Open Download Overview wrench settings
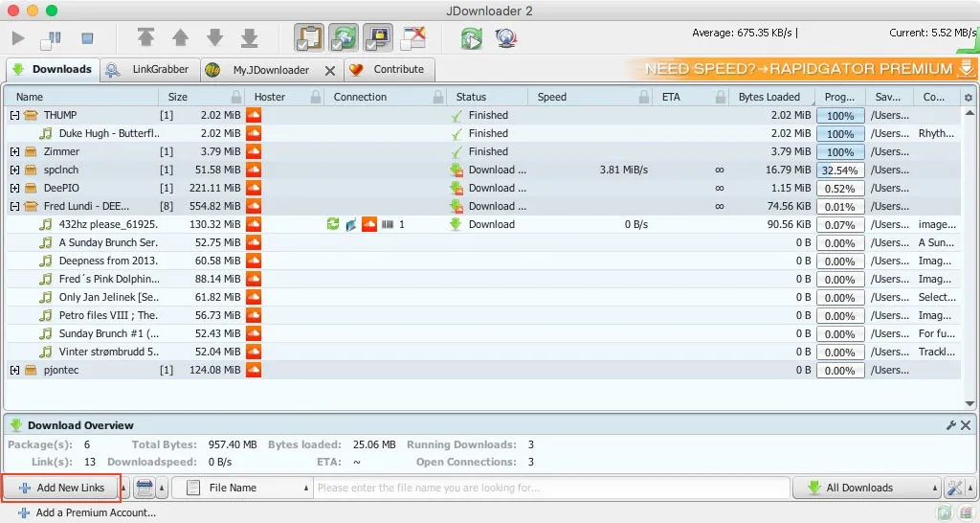This screenshot has width=980, height=523. coord(950,425)
